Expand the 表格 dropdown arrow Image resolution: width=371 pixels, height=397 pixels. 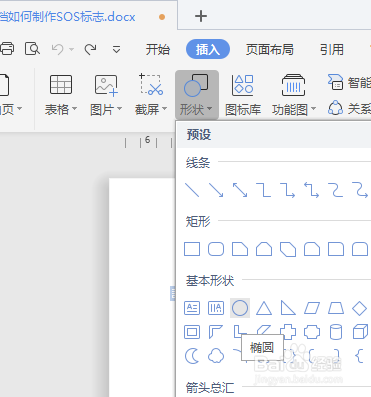click(74, 109)
